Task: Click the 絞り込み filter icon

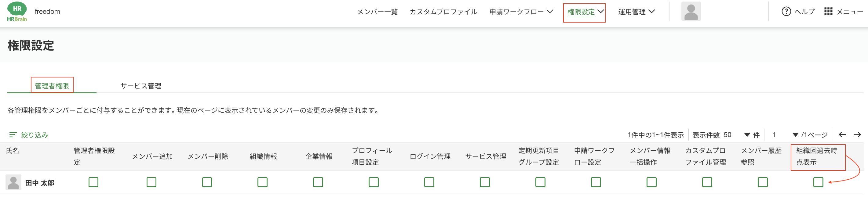Action: pos(13,135)
